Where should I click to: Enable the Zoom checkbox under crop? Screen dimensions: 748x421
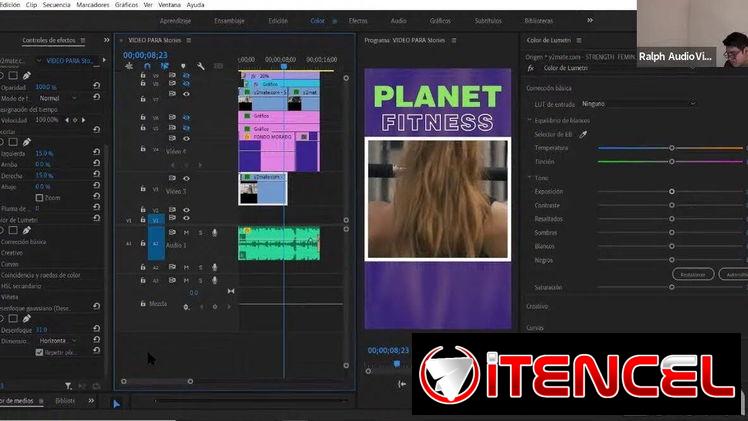pyautogui.click(x=39, y=197)
